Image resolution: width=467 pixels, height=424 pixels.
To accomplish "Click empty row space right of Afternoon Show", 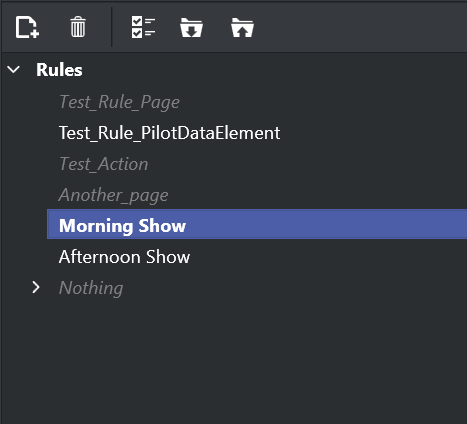I will pos(328,257).
